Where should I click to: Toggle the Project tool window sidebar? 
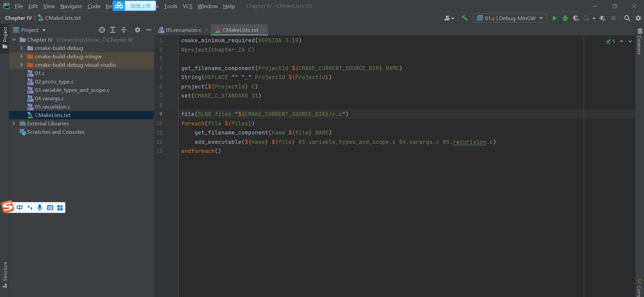(5, 37)
